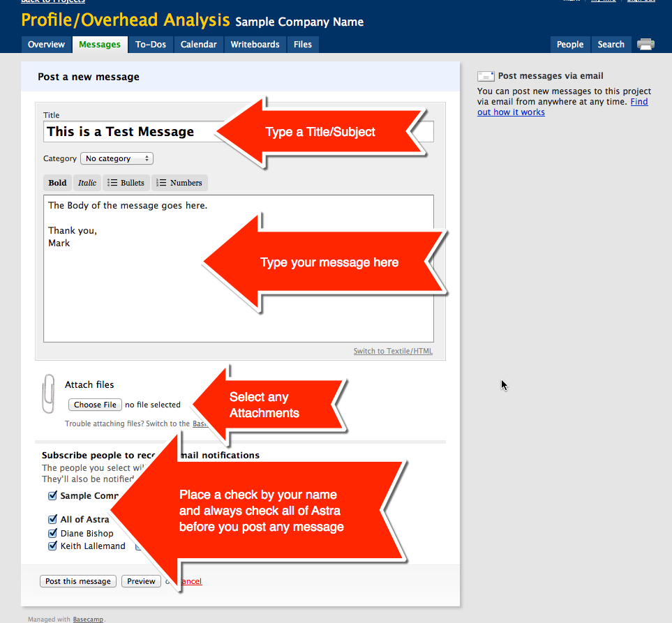Go to the To-Dos tab

[151, 45]
